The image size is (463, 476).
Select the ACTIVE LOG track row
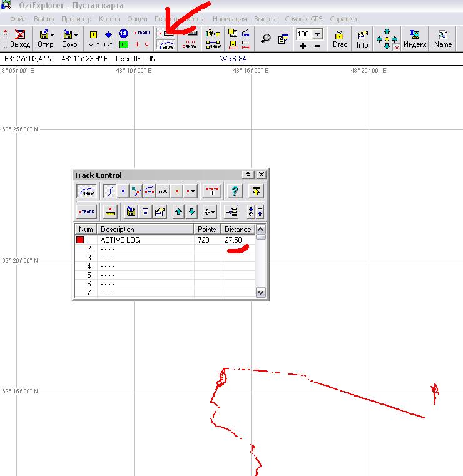[144, 240]
